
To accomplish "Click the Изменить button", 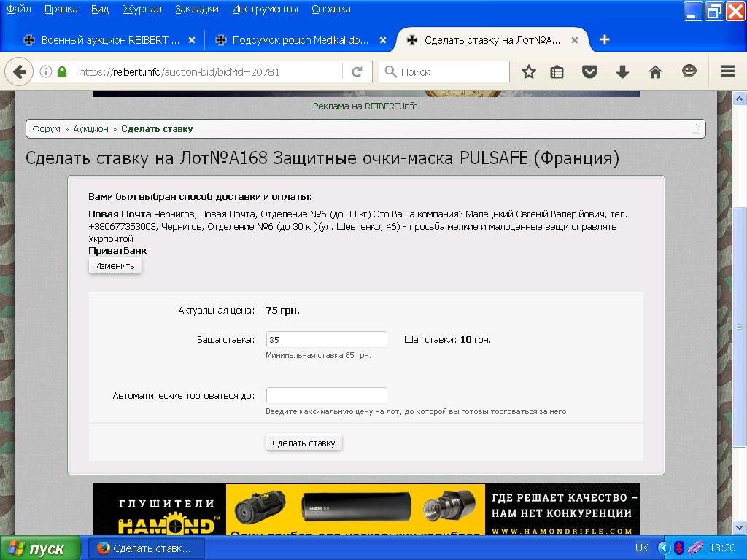I will point(115,265).
